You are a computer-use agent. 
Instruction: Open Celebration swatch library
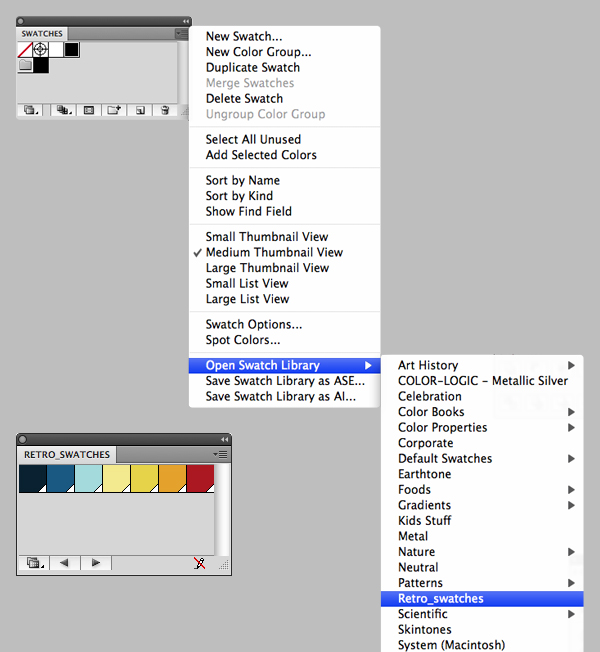click(x=482, y=396)
